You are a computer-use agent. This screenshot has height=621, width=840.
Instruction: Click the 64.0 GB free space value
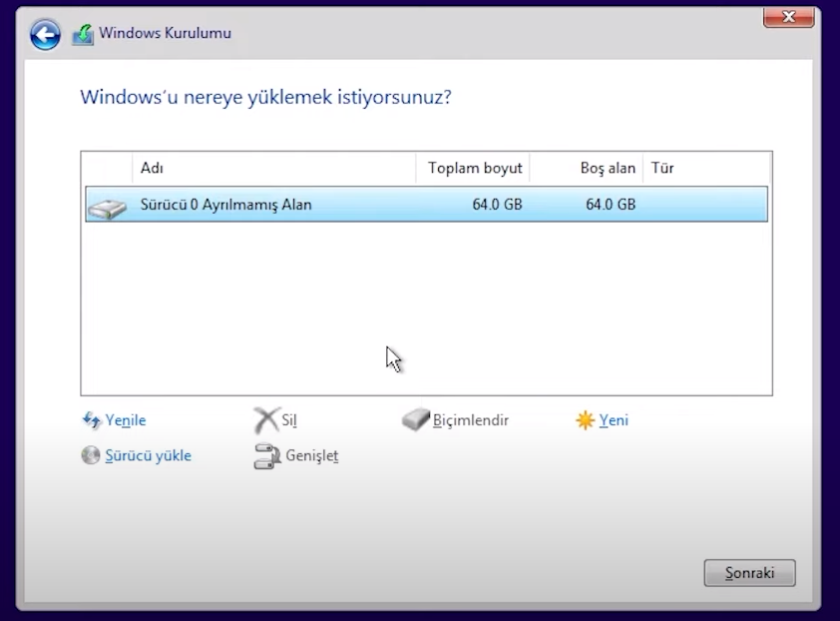tap(611, 205)
